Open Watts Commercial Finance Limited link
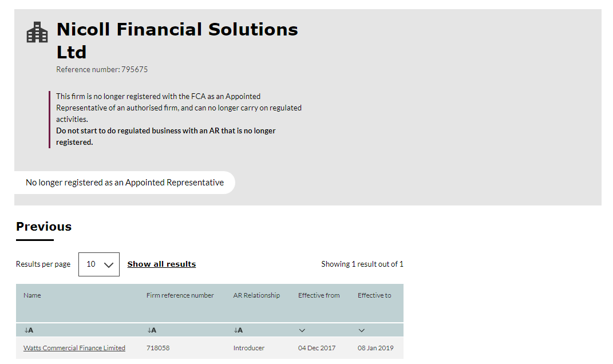Screen dimensions: 613x364 pos(74,348)
